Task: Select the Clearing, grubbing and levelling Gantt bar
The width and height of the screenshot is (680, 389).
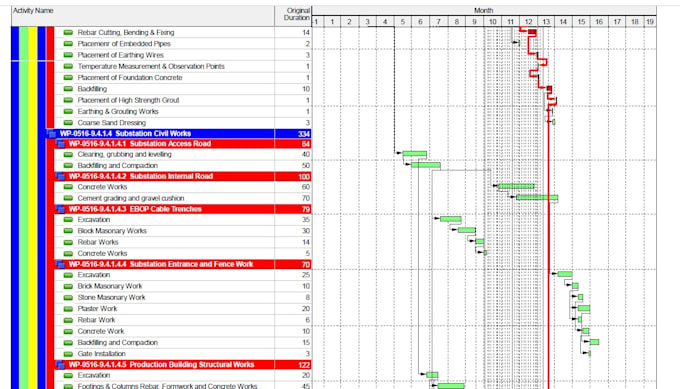Action: pyautogui.click(x=415, y=154)
